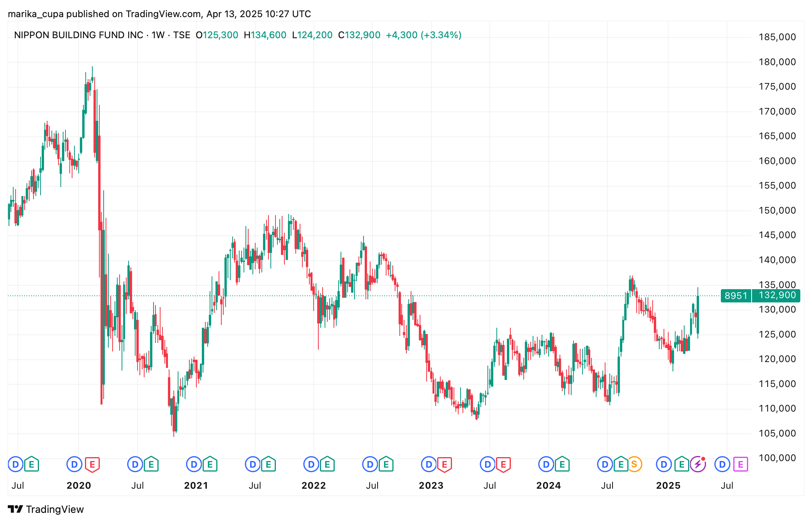Click the 2022 year label on the time axis

pyautogui.click(x=314, y=486)
